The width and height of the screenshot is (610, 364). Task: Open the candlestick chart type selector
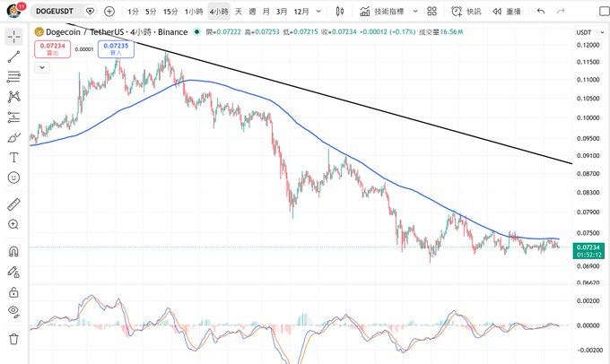tap(340, 12)
